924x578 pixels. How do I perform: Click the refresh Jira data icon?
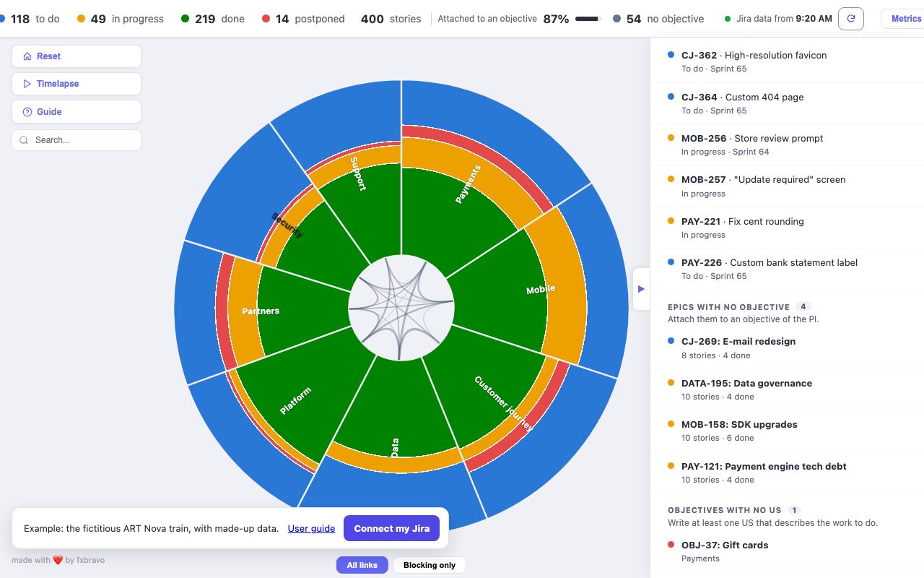point(851,19)
